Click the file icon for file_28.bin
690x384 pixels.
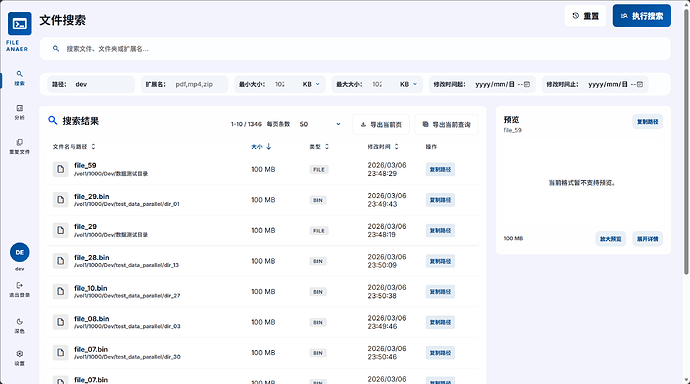tap(61, 261)
